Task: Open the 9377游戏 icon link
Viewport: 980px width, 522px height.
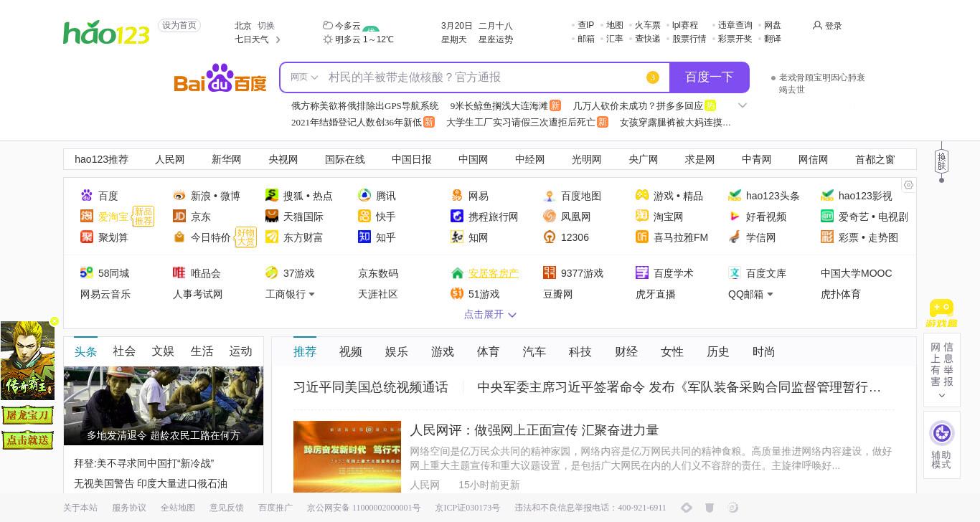Action: tap(550, 272)
